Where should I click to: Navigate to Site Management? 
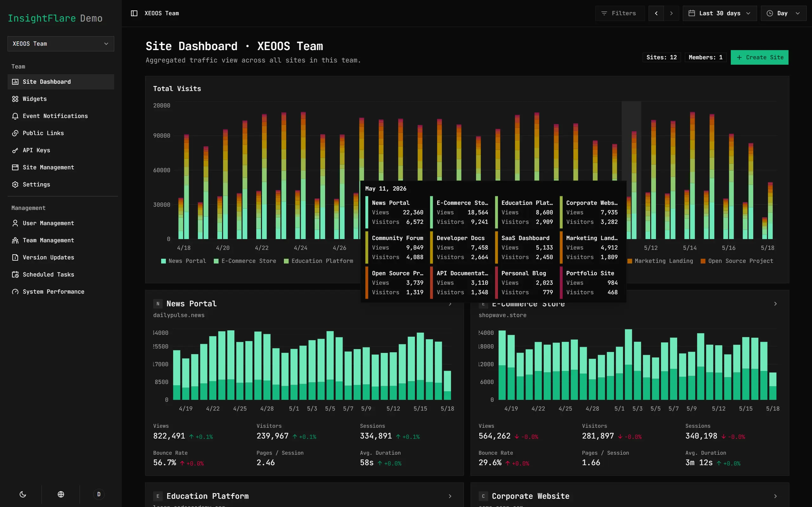click(x=61, y=167)
